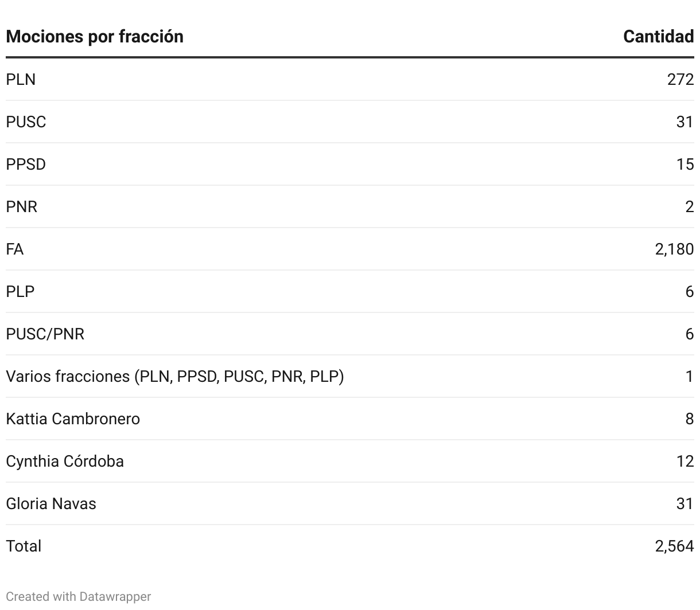Select the PLN row label
This screenshot has width=700, height=610.
pos(21,79)
